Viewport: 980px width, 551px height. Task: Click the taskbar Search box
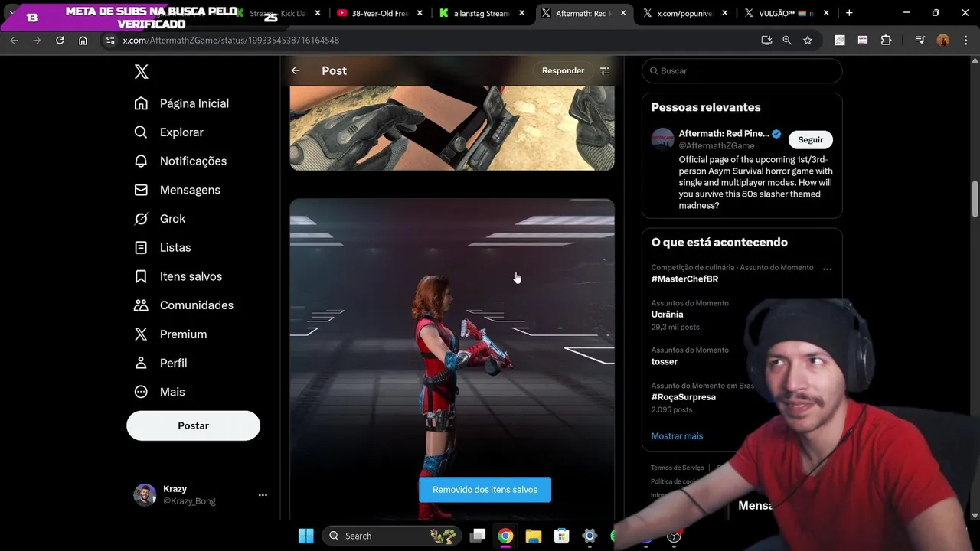pos(391,536)
